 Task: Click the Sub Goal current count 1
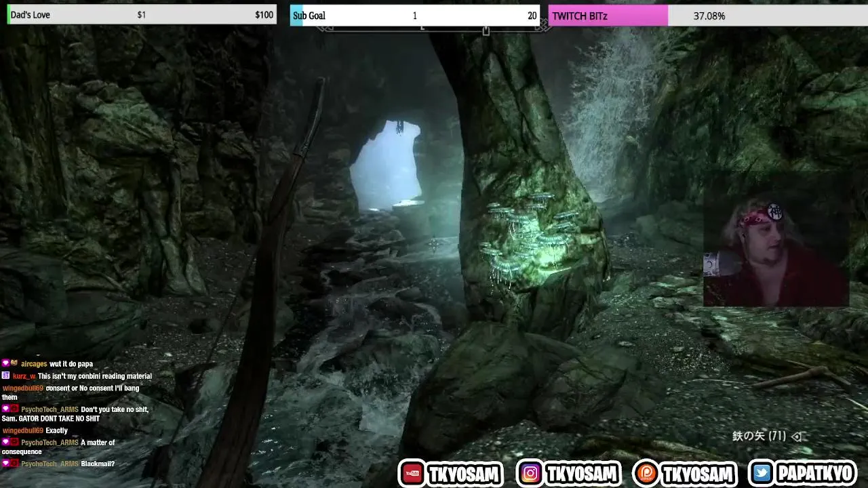(414, 16)
